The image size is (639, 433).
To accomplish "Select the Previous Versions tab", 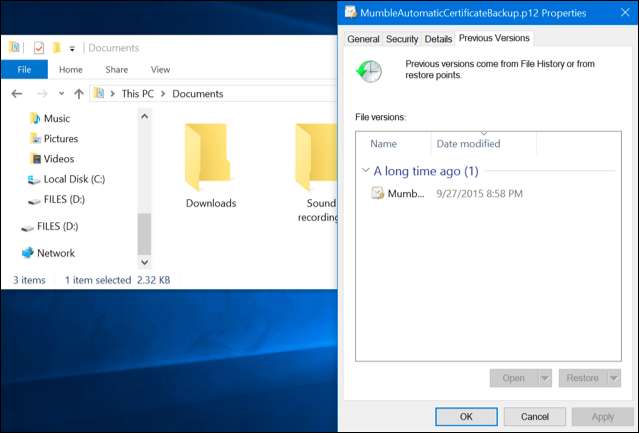I will click(494, 38).
